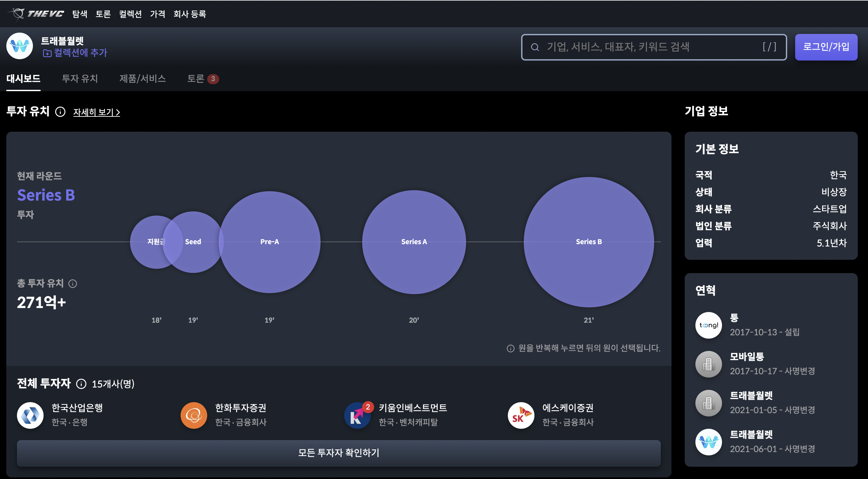868x479 pixels.
Task: Switch to the 투자 유치 tab
Action: [80, 79]
